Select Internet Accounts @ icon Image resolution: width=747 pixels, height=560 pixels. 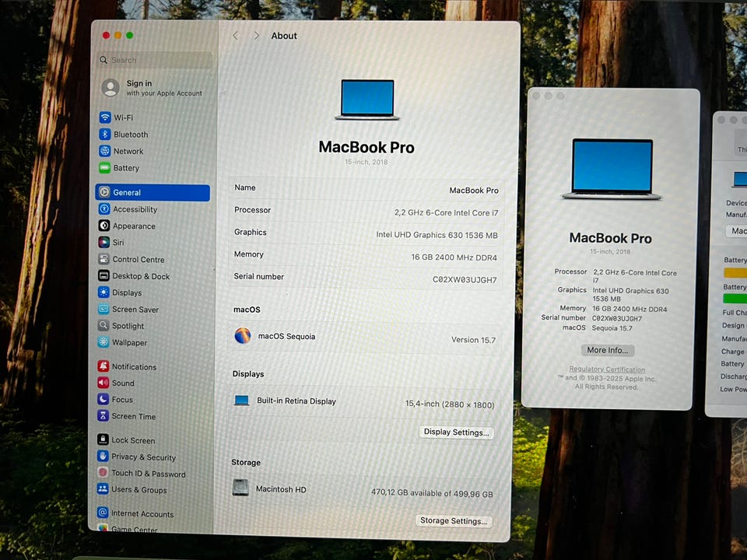click(x=103, y=513)
